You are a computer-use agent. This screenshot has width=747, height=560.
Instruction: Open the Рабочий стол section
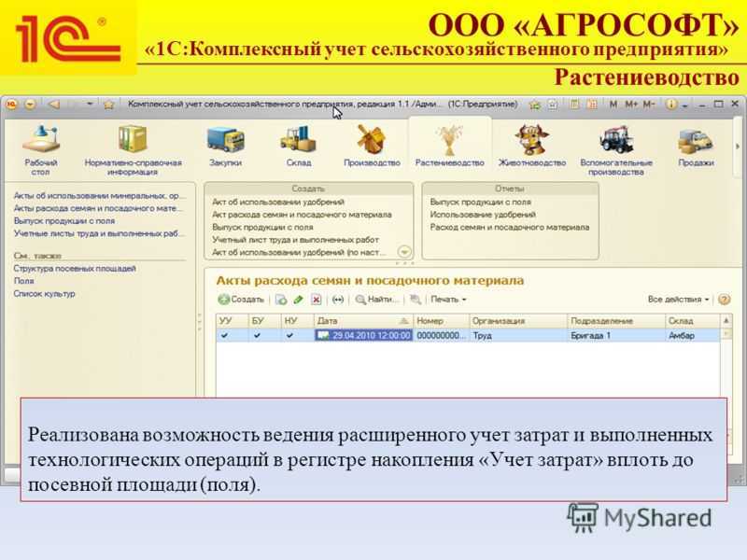pyautogui.click(x=41, y=149)
